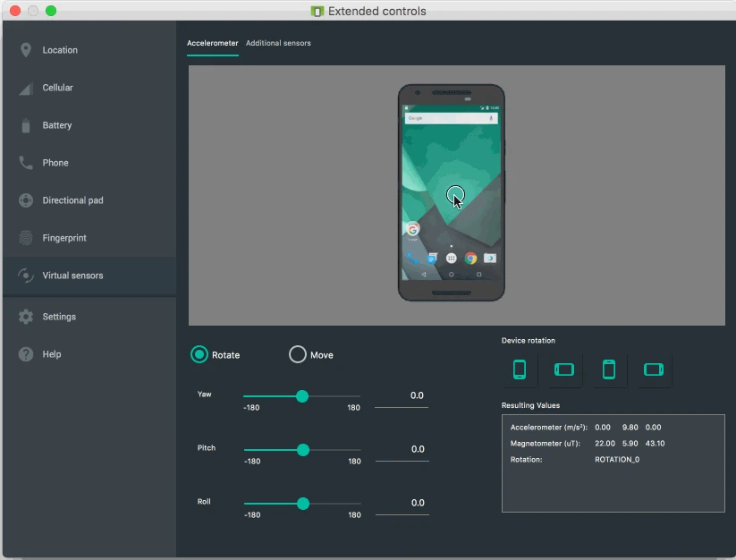Viewport: 736px width, 560px height.
Task: Select landscape device rotation preset
Action: (563, 369)
